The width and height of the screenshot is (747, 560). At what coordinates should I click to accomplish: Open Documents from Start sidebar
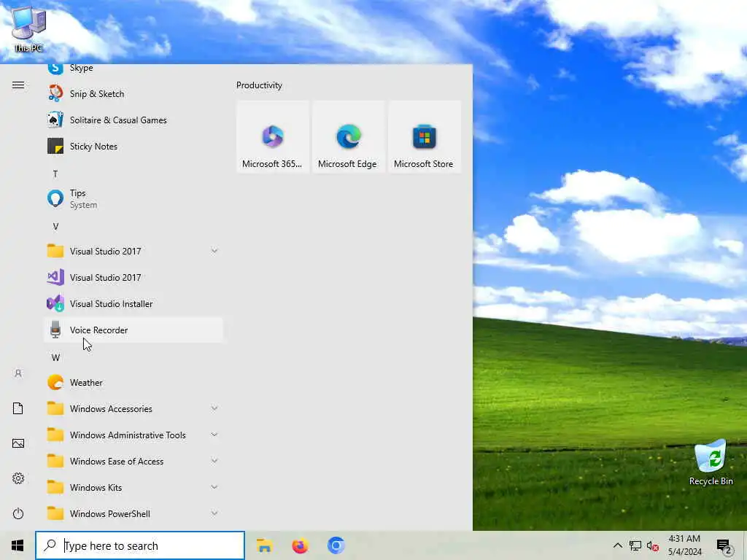18,408
